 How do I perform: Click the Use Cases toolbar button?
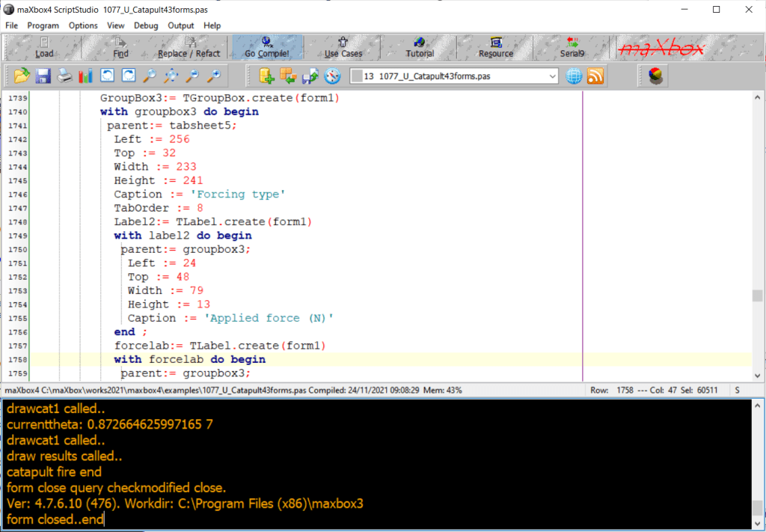click(343, 47)
